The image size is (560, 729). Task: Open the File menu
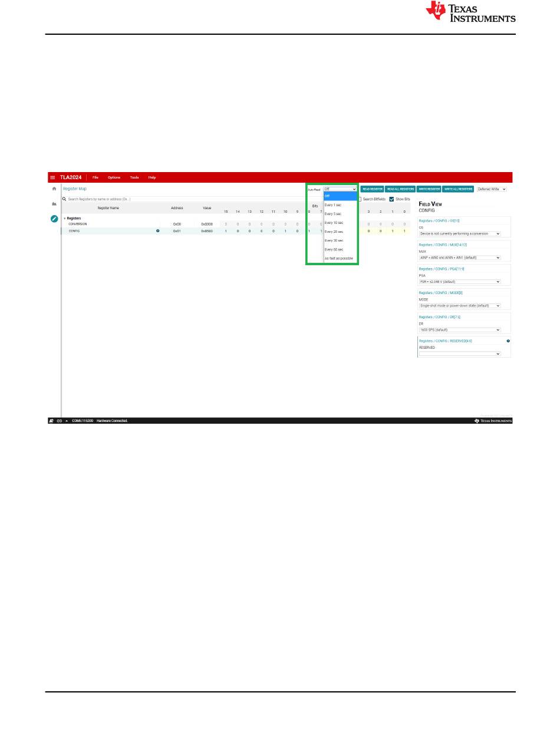95,177
